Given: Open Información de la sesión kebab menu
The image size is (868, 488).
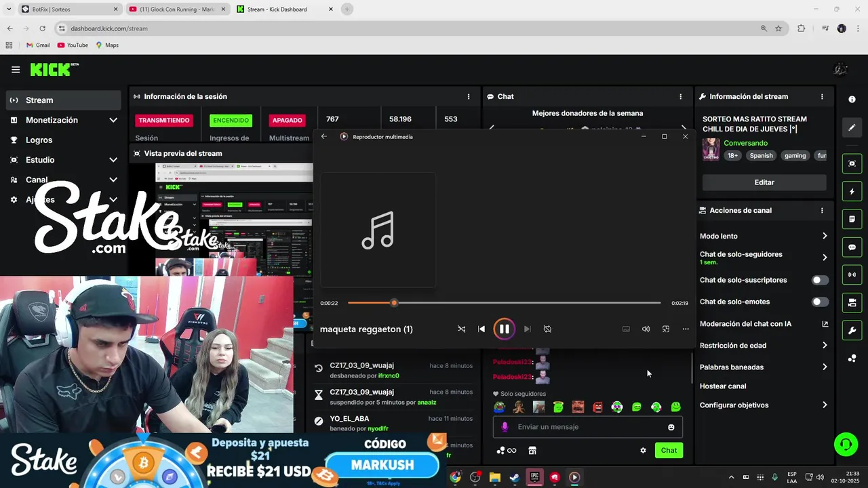Looking at the screenshot, I should (x=469, y=96).
